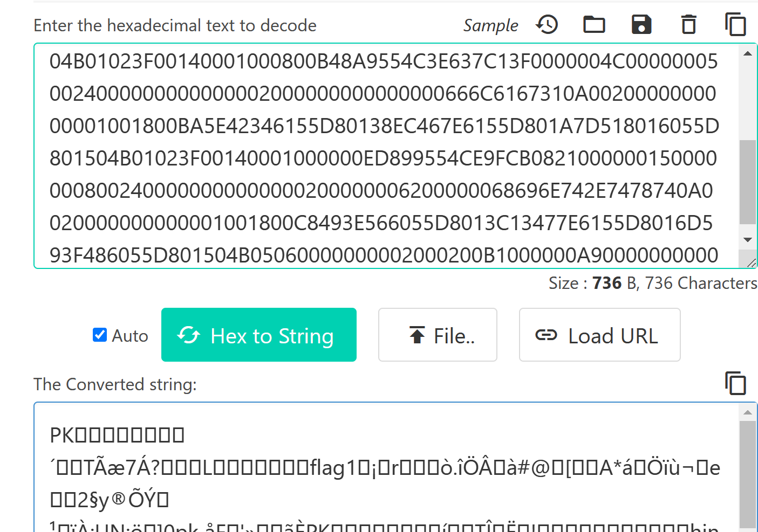758x532 pixels.
Task: Copy the converted string output
Action: 735,383
